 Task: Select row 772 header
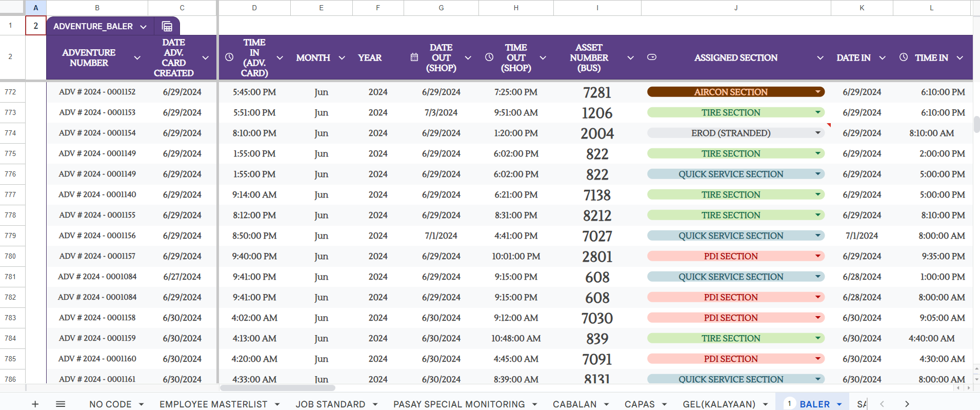(10, 92)
